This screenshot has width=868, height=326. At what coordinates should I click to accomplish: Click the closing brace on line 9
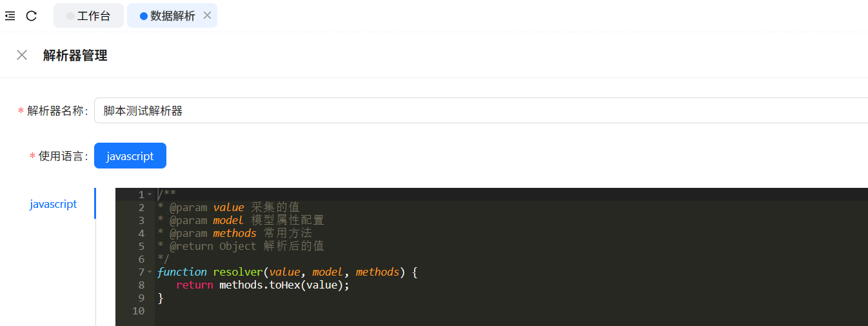click(x=161, y=298)
